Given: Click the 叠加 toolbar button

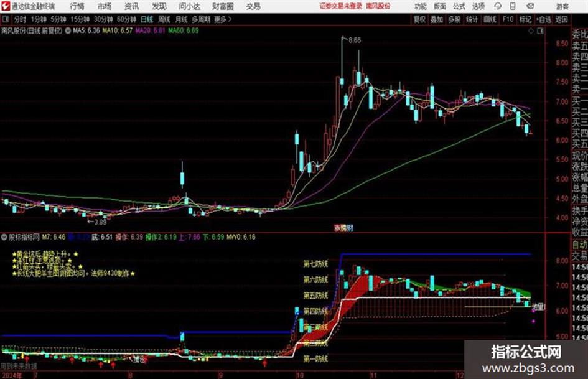Looking at the screenshot, I should click(437, 19).
